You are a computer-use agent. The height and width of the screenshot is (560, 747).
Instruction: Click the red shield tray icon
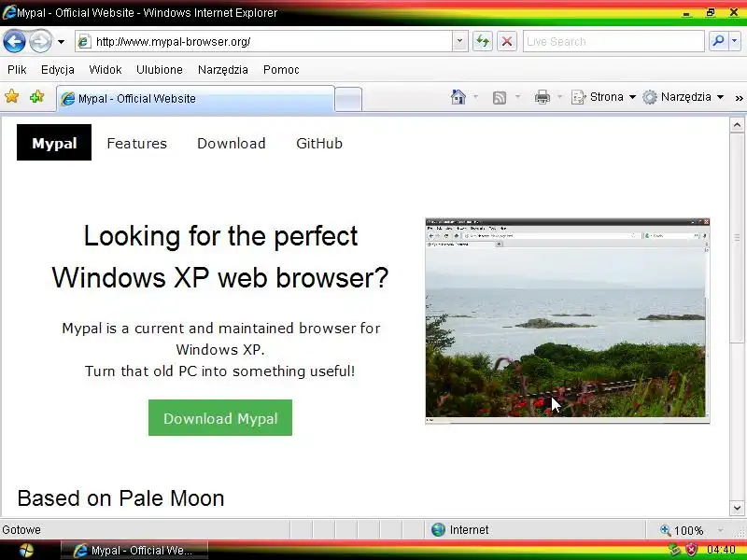tap(691, 550)
